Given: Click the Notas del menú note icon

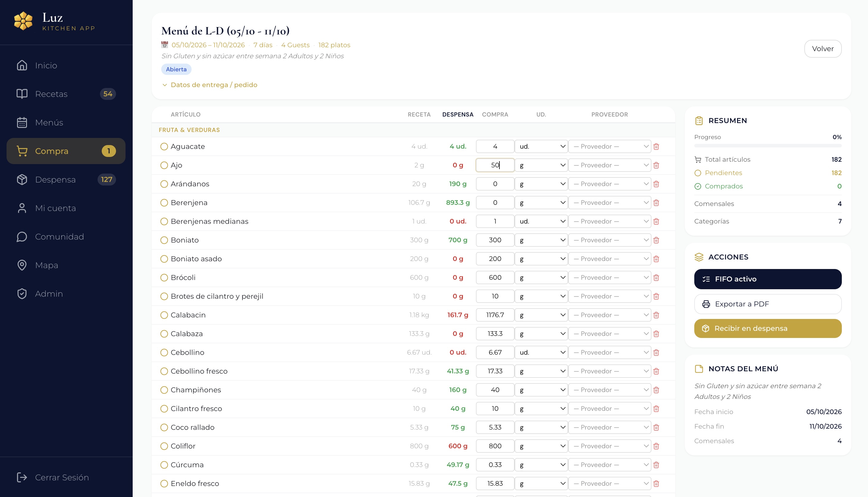Looking at the screenshot, I should (x=699, y=369).
